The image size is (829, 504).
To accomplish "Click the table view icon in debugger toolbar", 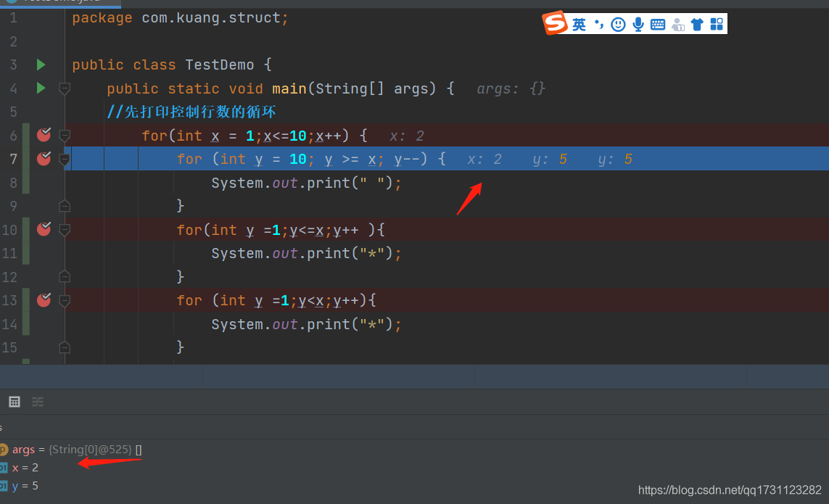I will point(15,402).
